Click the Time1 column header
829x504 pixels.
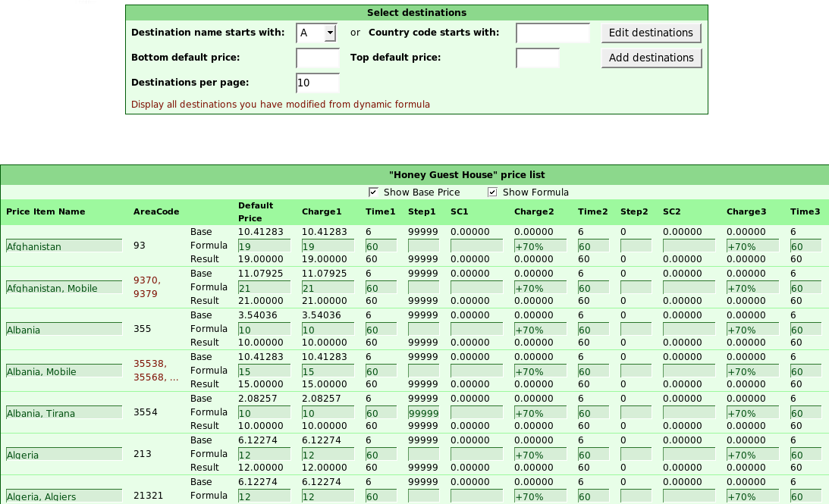coord(380,212)
